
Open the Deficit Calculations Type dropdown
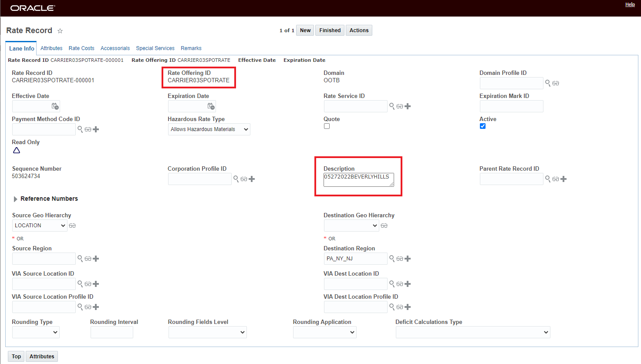[x=473, y=332]
